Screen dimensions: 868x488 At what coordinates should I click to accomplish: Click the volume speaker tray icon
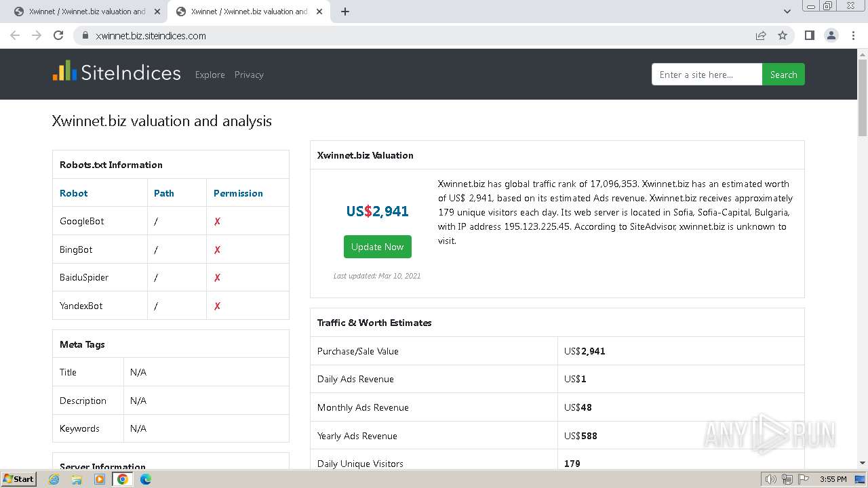pyautogui.click(x=770, y=479)
